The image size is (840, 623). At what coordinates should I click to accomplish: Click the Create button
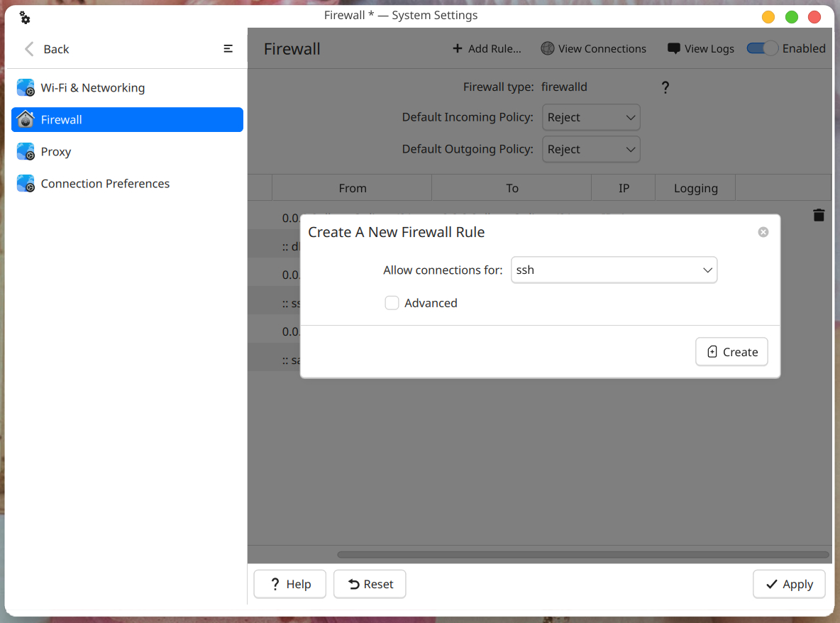click(x=731, y=352)
